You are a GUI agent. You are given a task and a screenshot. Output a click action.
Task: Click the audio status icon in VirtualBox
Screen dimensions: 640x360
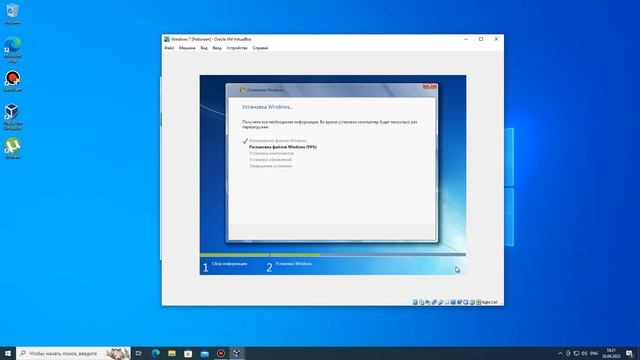428,302
